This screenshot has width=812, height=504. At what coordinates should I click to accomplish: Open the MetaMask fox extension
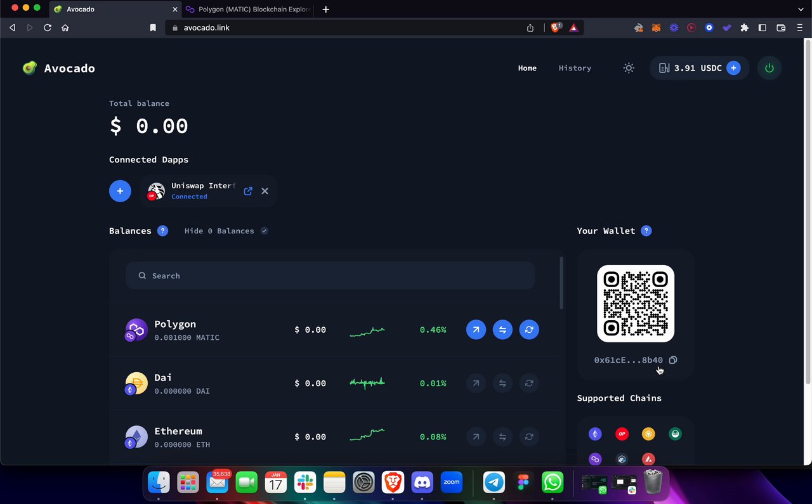[657, 28]
